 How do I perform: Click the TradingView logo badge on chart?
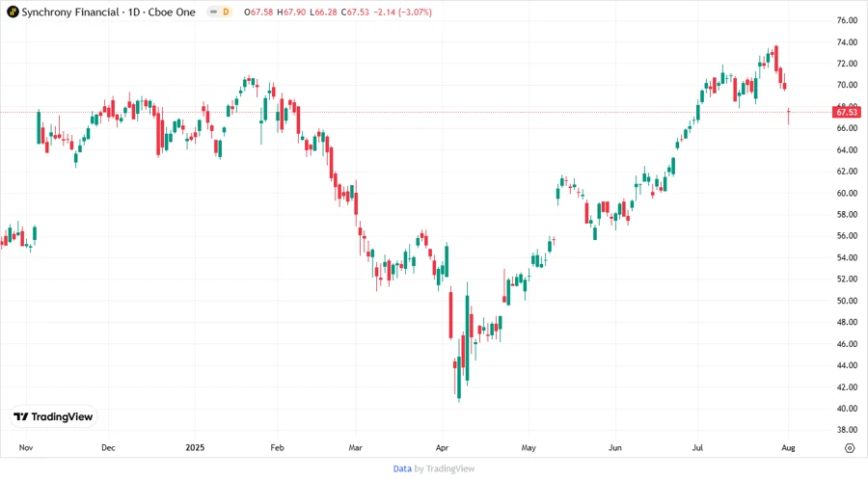(53, 416)
